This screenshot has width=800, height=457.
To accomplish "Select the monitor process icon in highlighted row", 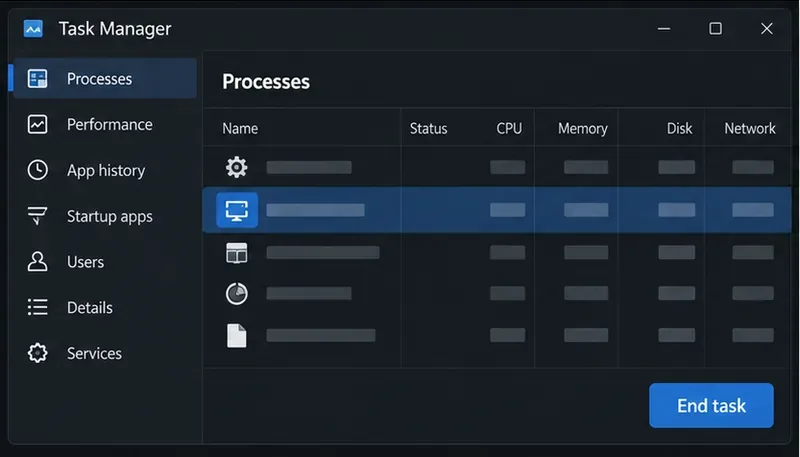I will pos(237,210).
